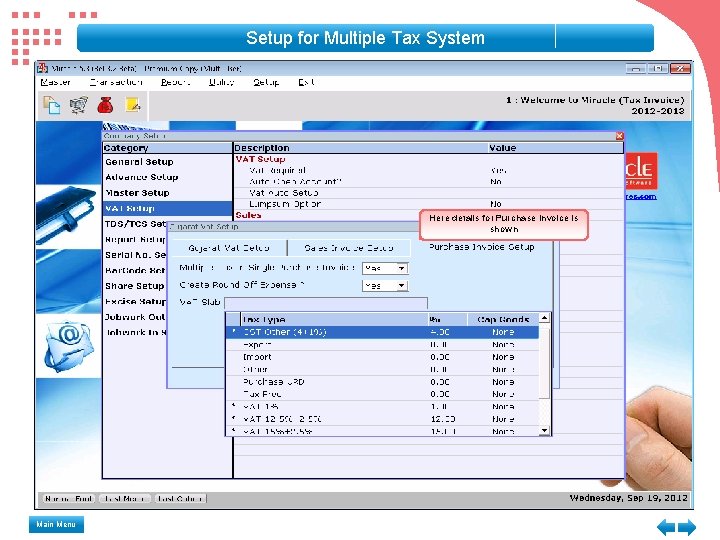Switch to Purchase Invoice Setup tab
This screenshot has height=540, width=720.
[x=482, y=247]
